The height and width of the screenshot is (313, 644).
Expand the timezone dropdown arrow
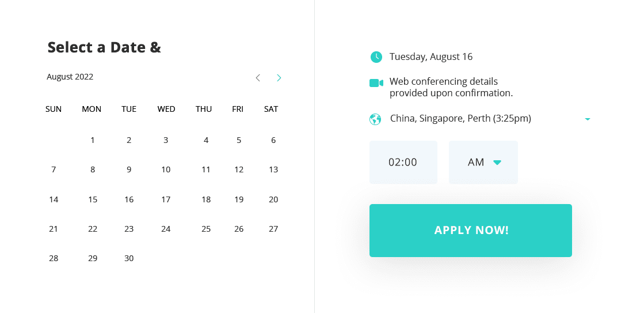pos(588,119)
